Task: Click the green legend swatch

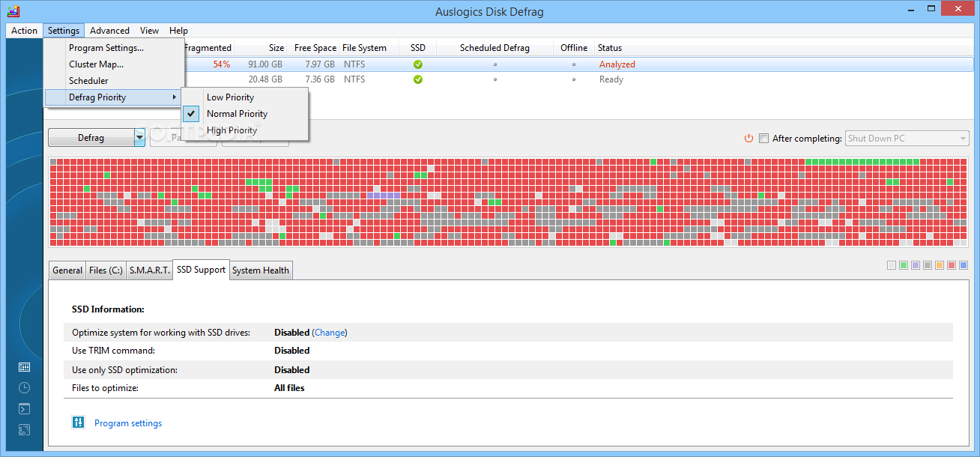Action: (x=904, y=265)
